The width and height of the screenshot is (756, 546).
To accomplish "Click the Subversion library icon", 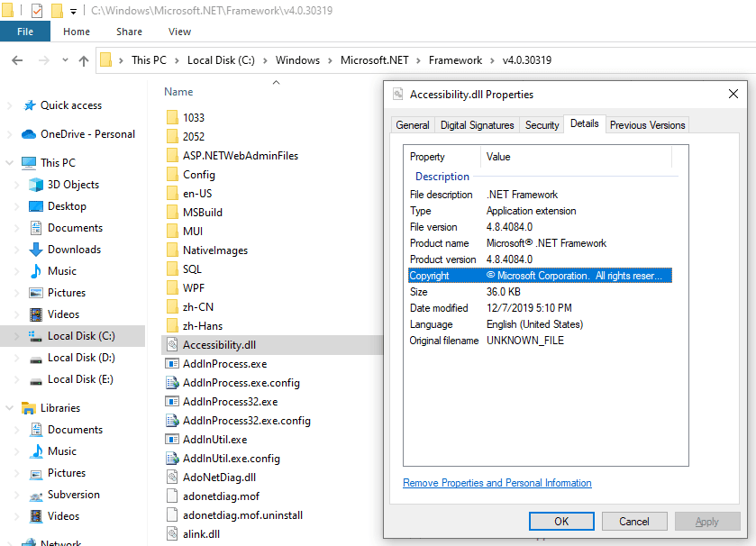I will (36, 496).
